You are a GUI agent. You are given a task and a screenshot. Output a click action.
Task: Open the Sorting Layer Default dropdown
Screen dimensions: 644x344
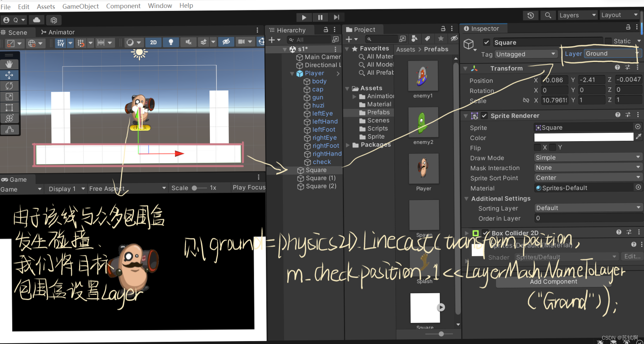588,208
